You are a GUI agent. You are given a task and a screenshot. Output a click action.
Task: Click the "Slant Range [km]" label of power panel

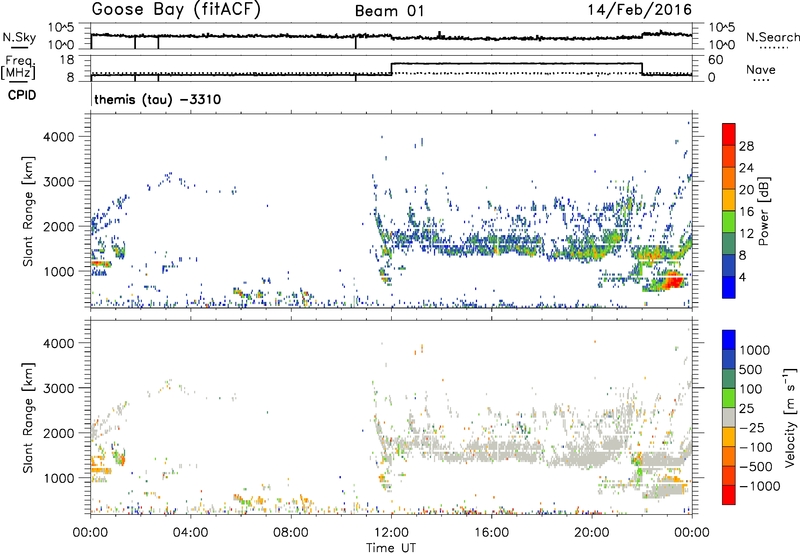coord(28,211)
